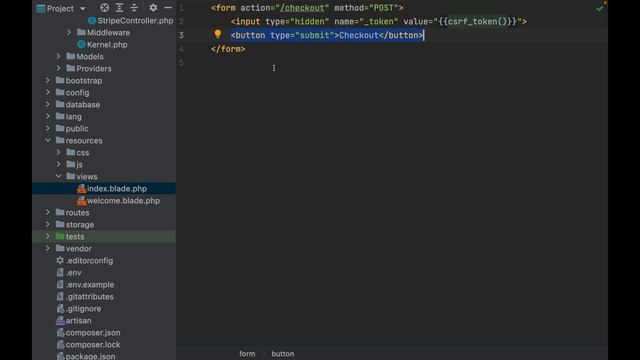This screenshot has height=360, width=640.
Task: Open Kernel.php file
Action: [107, 44]
